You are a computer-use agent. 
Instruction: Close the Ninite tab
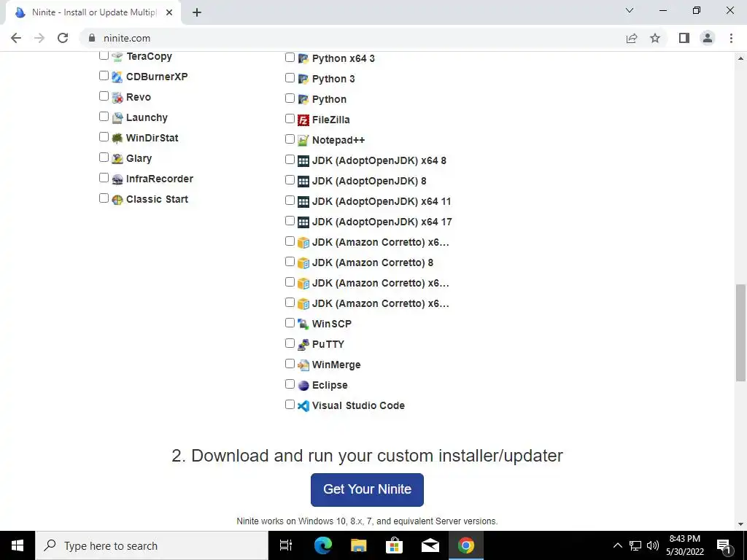point(169,13)
